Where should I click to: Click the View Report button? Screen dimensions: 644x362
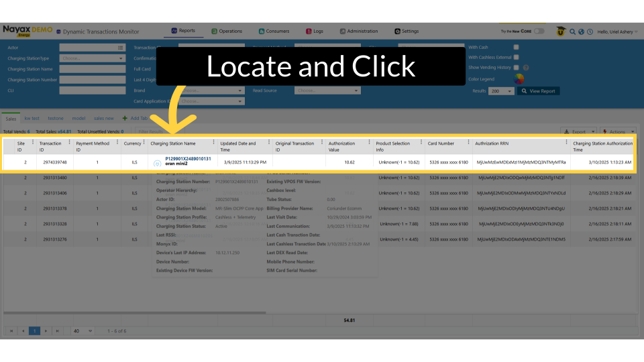pyautogui.click(x=538, y=91)
